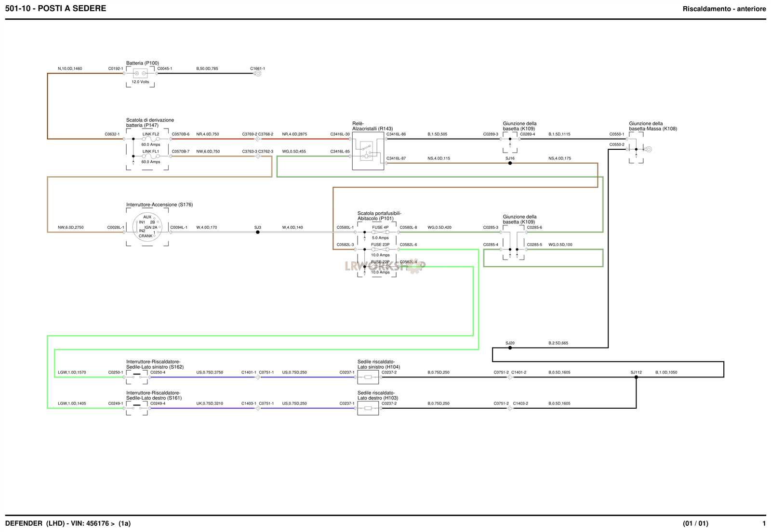The height and width of the screenshot is (532, 771).
Task: Select the 'Interruttore-Accensione (S176)' label
Action: (x=160, y=205)
